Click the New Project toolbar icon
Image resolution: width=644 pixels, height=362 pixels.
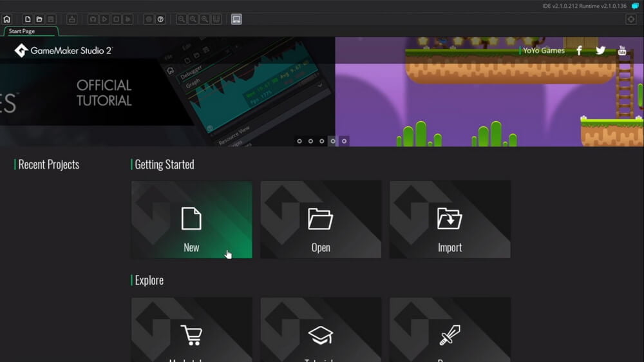coord(28,19)
